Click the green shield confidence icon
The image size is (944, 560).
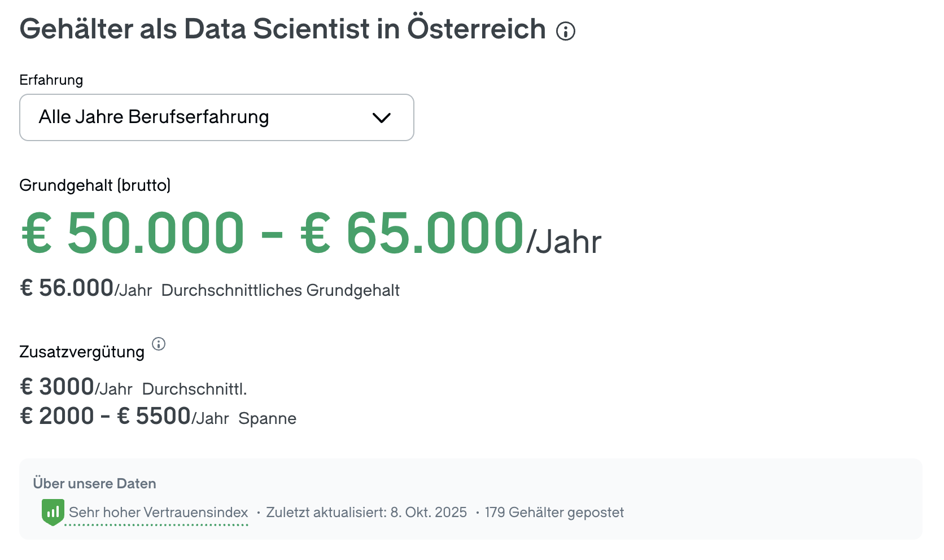point(53,512)
